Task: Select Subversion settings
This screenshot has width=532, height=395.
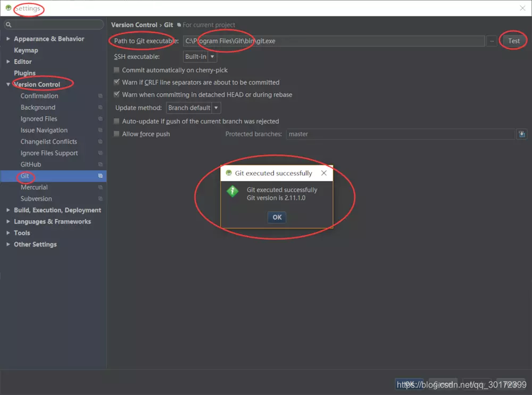Action: tap(36, 199)
